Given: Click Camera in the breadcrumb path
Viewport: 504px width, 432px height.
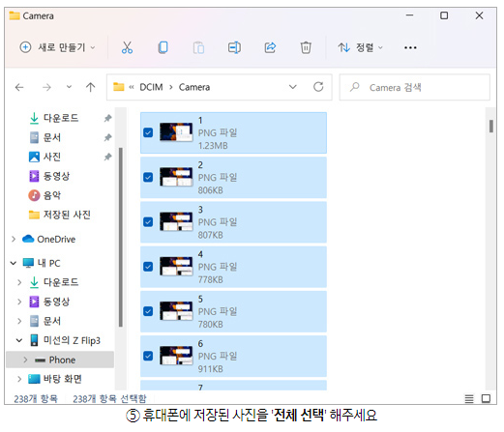Looking at the screenshot, I should coord(194,87).
